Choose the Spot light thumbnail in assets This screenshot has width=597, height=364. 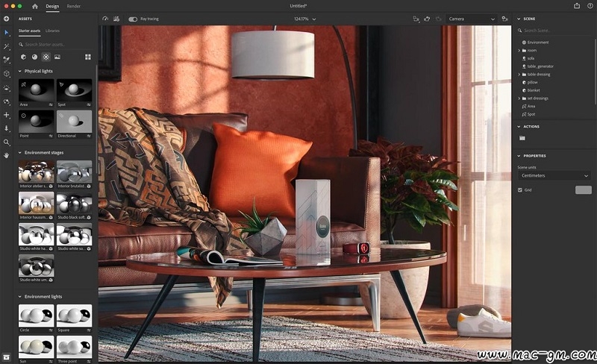pos(74,90)
